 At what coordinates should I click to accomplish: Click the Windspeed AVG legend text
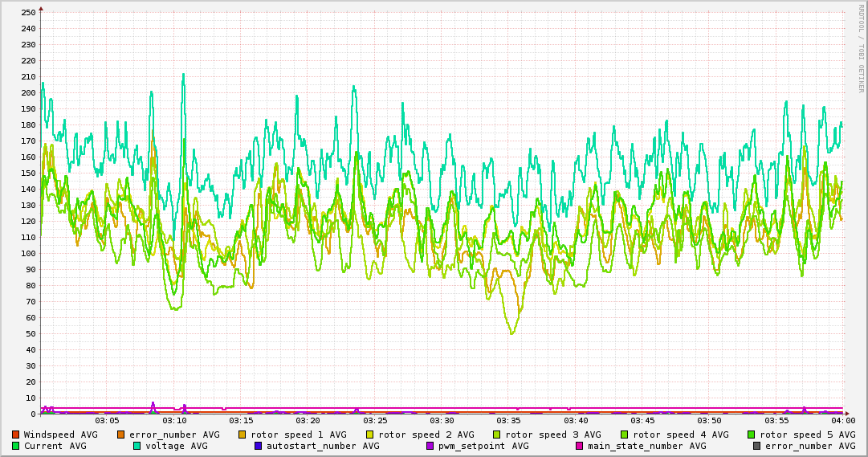click(60, 435)
